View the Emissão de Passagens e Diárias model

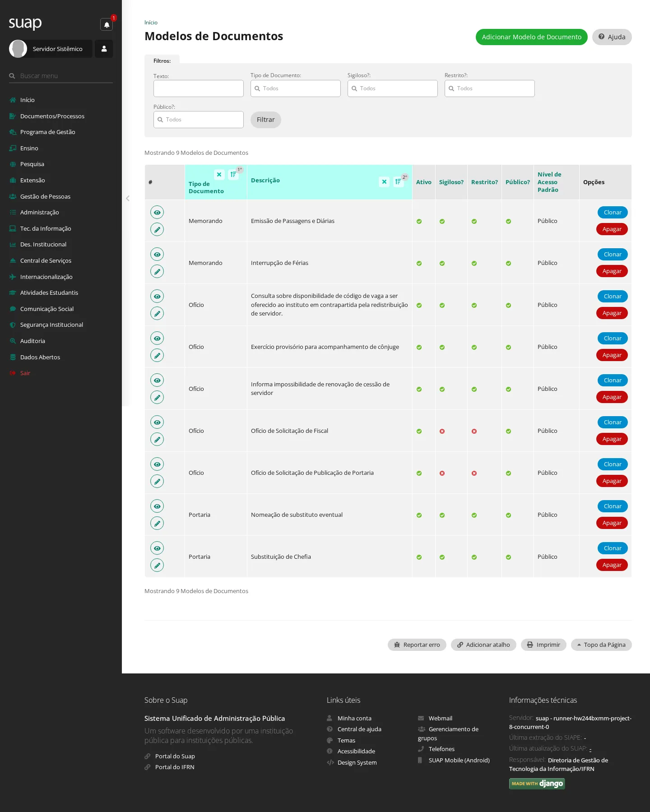(157, 212)
